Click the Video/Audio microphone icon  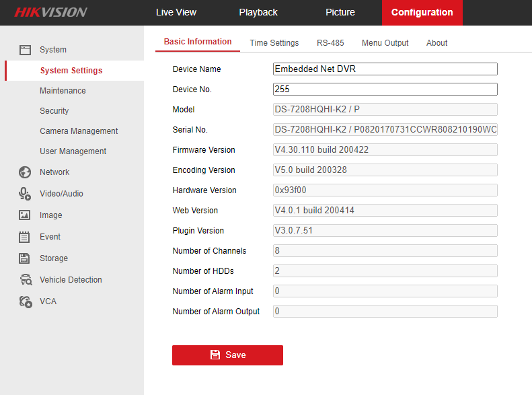click(25, 194)
